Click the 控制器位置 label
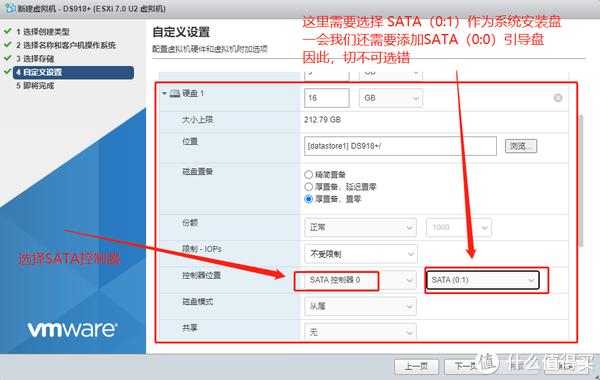The width and height of the screenshot is (600, 380). 201,276
